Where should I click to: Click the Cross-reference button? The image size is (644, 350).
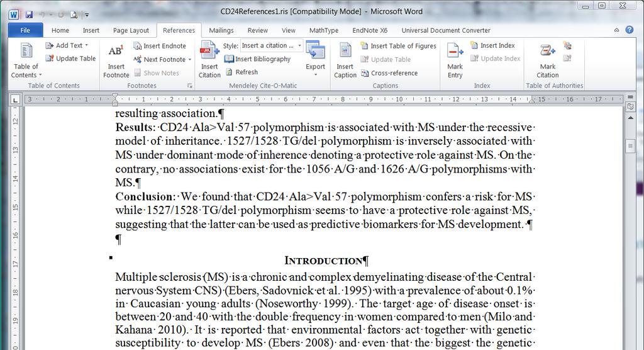(389, 73)
